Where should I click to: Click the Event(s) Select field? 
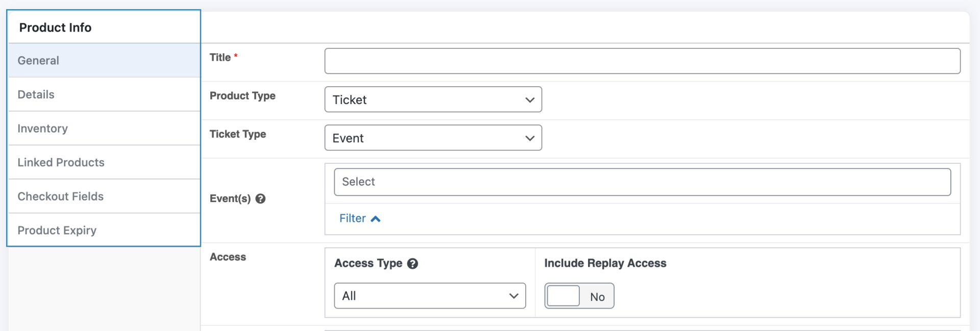(x=642, y=182)
